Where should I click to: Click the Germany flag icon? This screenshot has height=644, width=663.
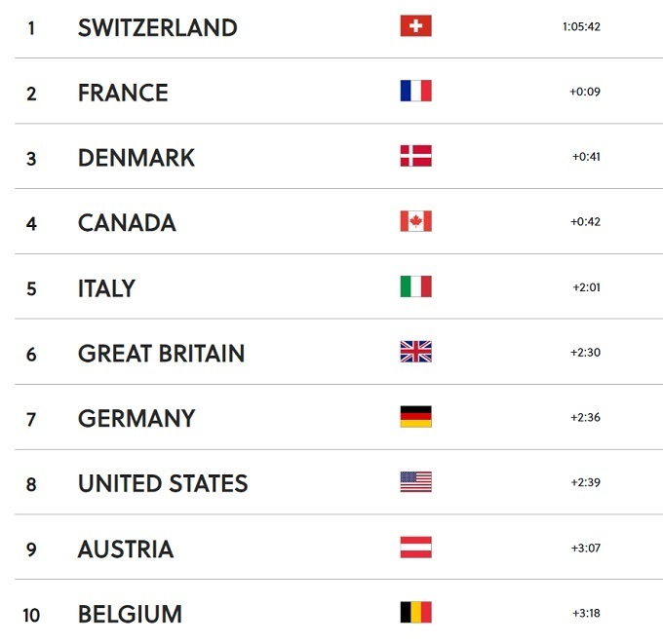(x=415, y=418)
